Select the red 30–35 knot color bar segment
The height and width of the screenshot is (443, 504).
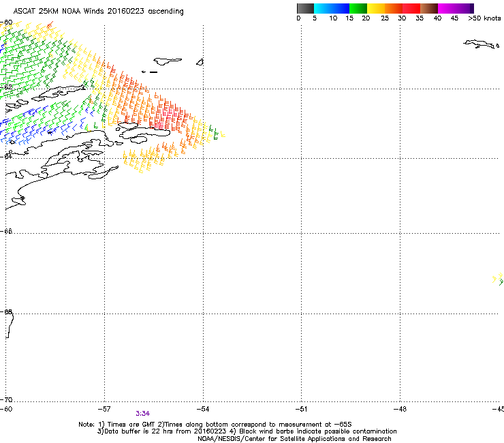click(411, 8)
